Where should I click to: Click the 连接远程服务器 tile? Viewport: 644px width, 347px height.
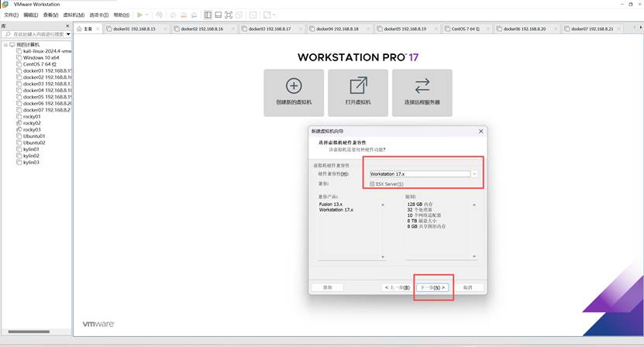pos(422,93)
